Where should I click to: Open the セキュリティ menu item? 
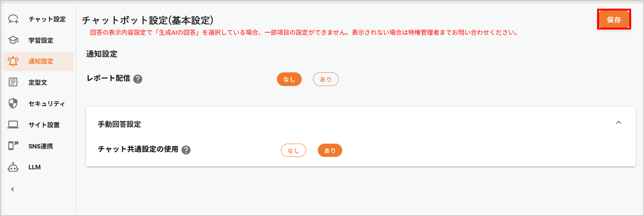tap(47, 104)
